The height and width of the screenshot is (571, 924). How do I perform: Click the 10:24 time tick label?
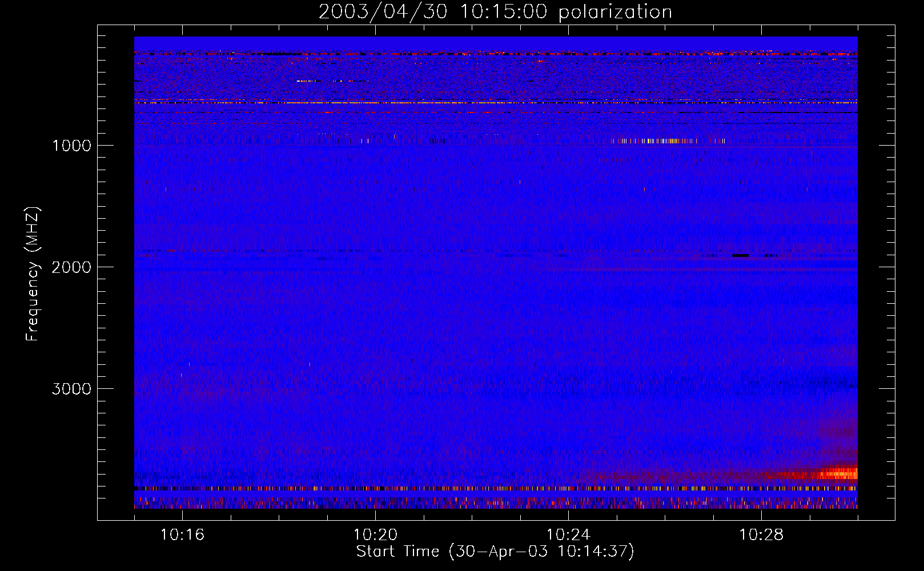click(568, 534)
